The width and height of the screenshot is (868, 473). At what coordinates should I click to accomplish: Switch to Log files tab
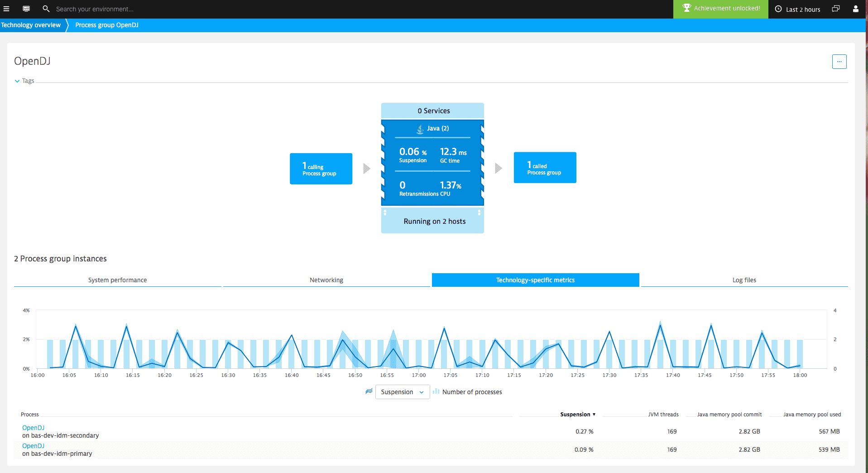point(744,280)
